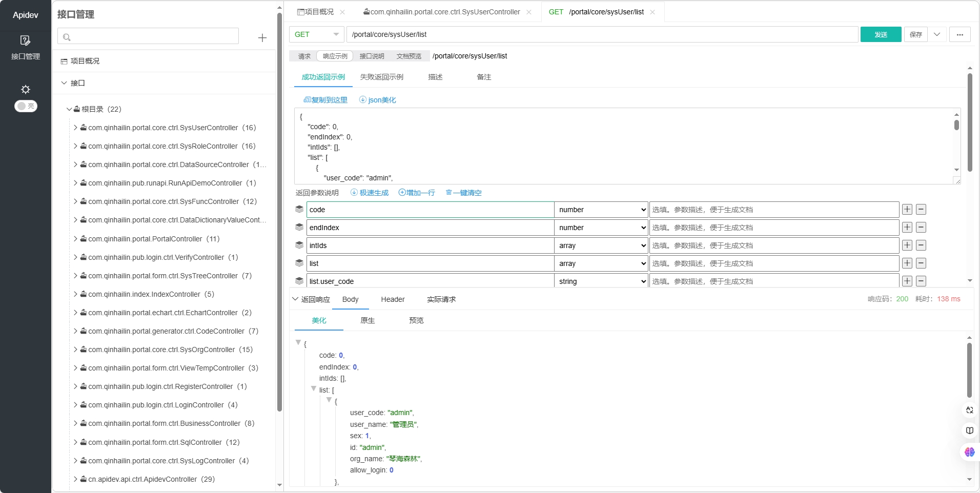
Task: Close the 项目概况 tab
Action: (342, 12)
